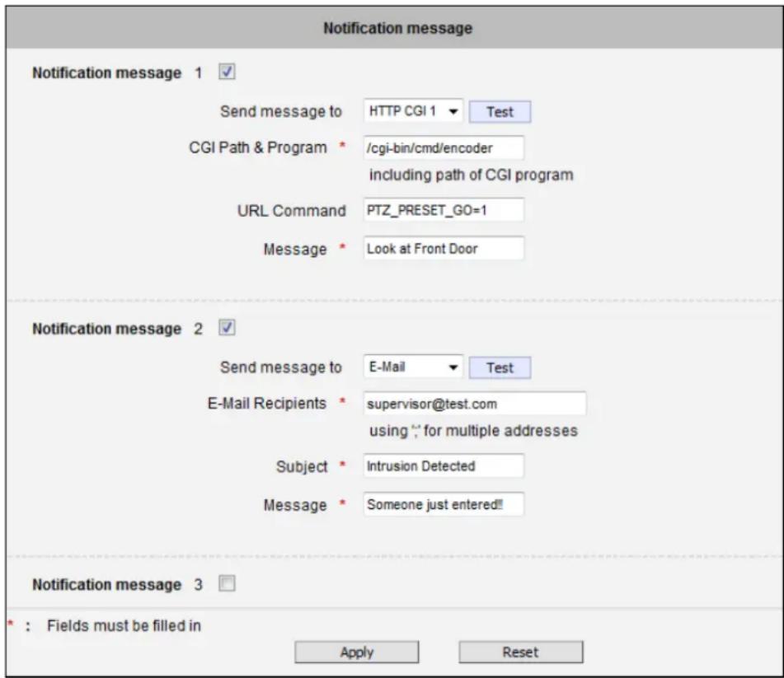784x678 pixels.
Task: Click the 'Notification message 3' label
Action: pos(117,585)
